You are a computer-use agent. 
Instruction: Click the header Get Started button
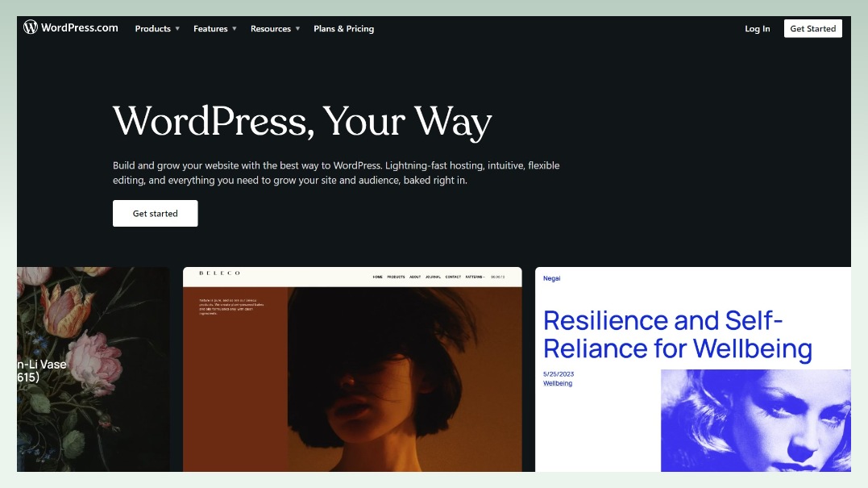(x=812, y=29)
